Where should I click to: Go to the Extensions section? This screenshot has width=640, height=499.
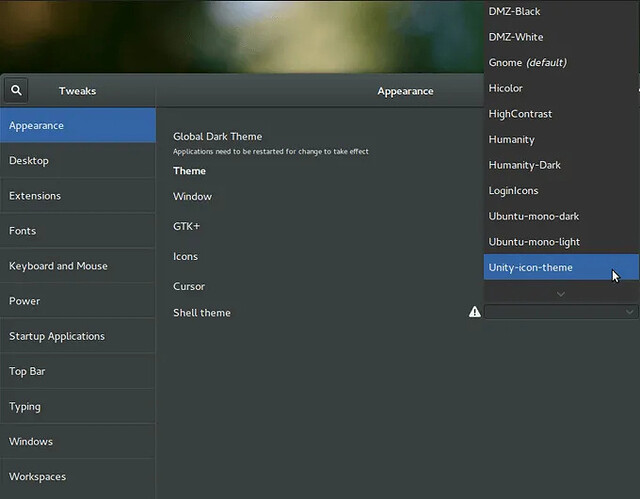[x=78, y=196]
